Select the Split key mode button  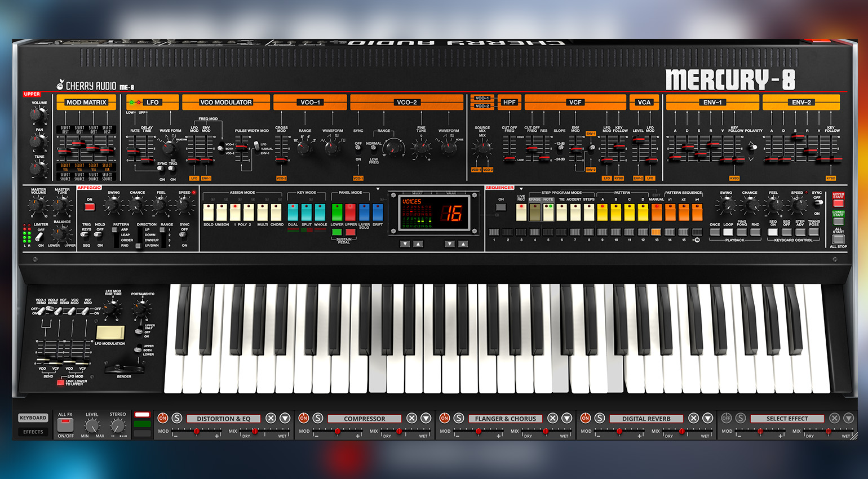point(306,212)
